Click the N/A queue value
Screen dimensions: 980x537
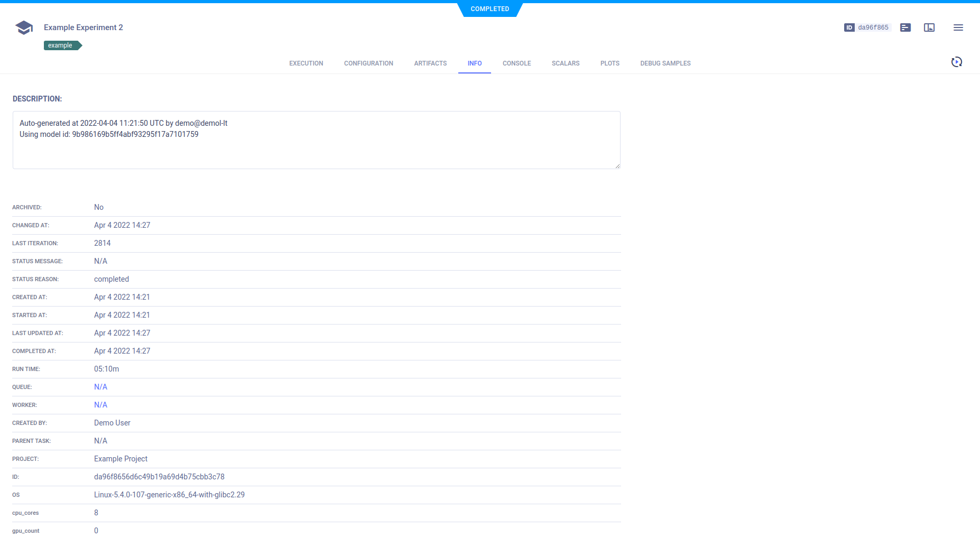tap(100, 387)
